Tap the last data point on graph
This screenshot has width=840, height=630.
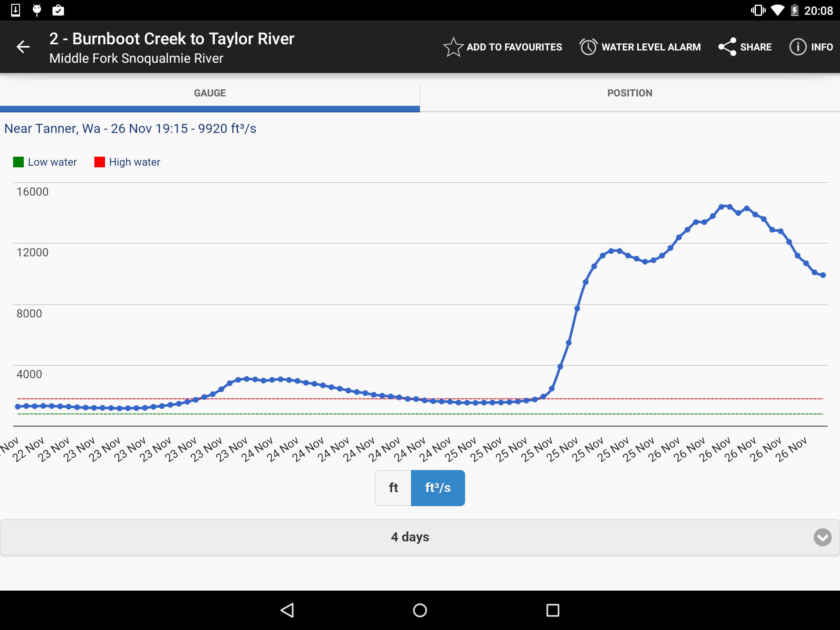[823, 275]
